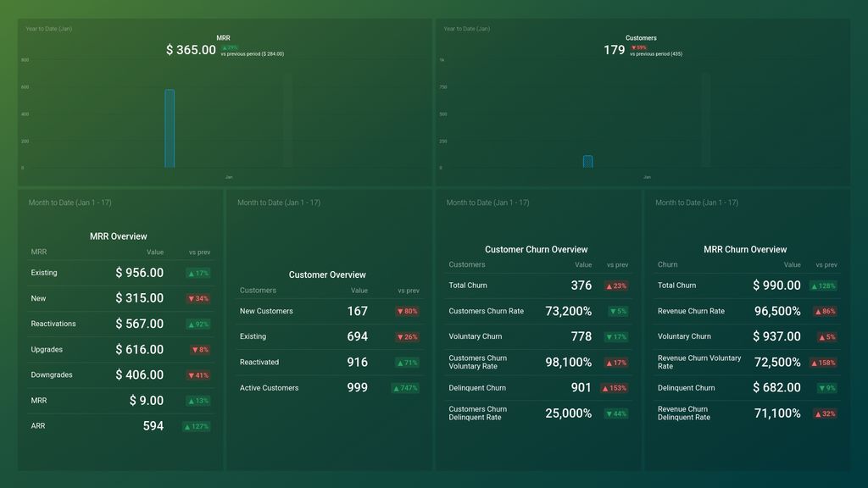Viewport: 868px width, 488px height.
Task: Click the MRR chart bar for Jan
Action: pyautogui.click(x=170, y=129)
